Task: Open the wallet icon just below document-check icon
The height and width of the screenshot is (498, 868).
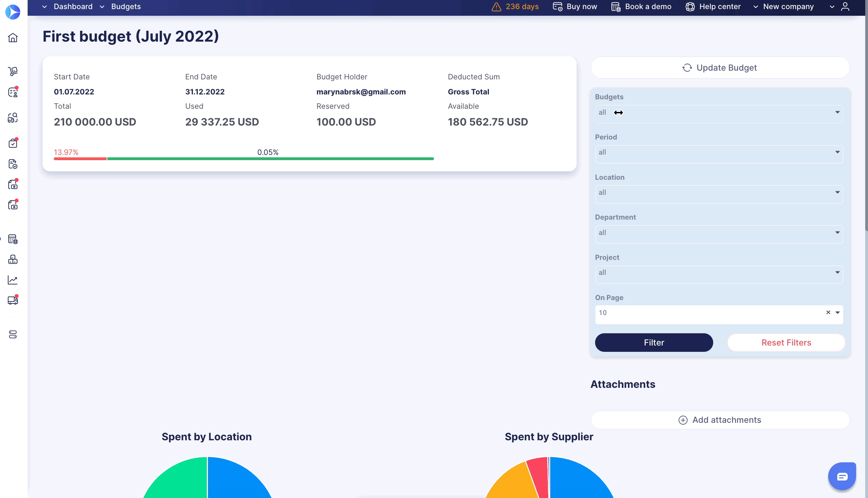Action: 13,184
